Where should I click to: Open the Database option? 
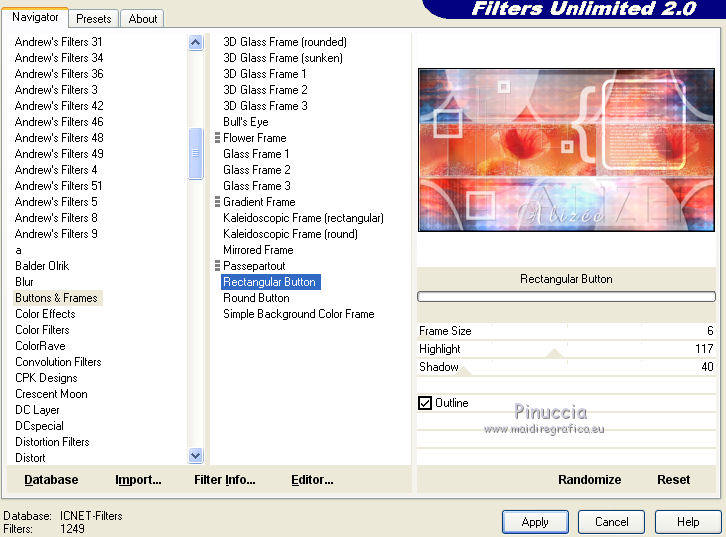(x=51, y=480)
